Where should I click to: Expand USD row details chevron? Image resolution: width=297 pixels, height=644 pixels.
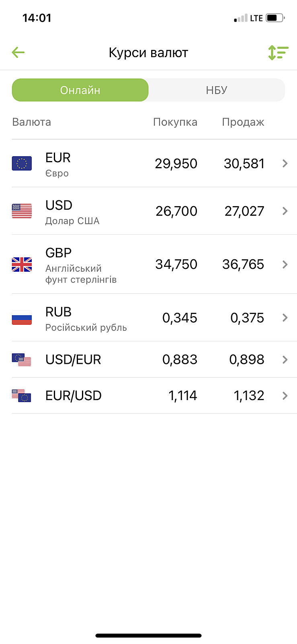point(285,211)
